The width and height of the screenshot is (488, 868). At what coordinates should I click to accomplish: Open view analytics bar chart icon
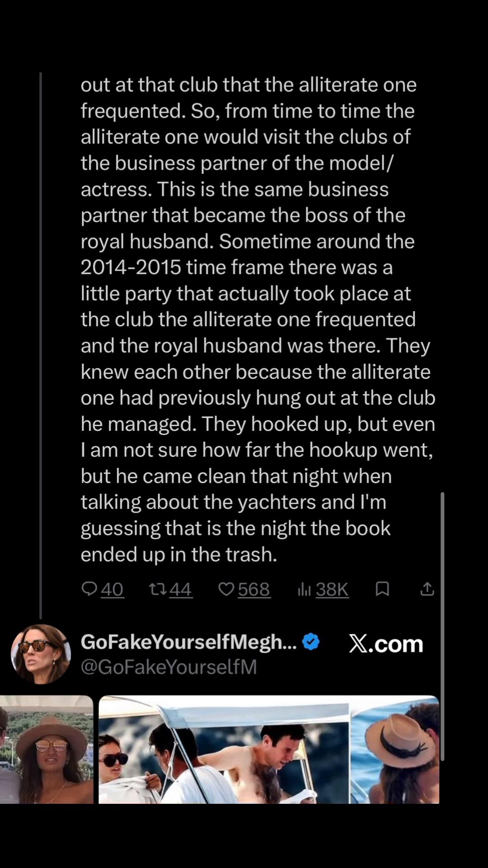tap(304, 589)
